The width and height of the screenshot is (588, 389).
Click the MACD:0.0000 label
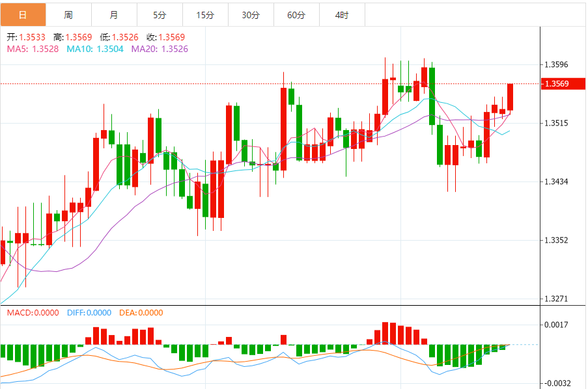click(x=33, y=312)
